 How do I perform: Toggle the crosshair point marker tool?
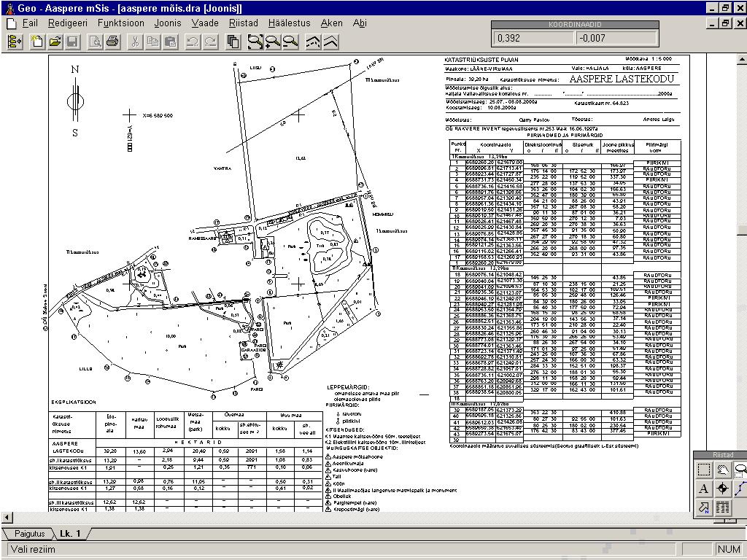tap(723, 489)
